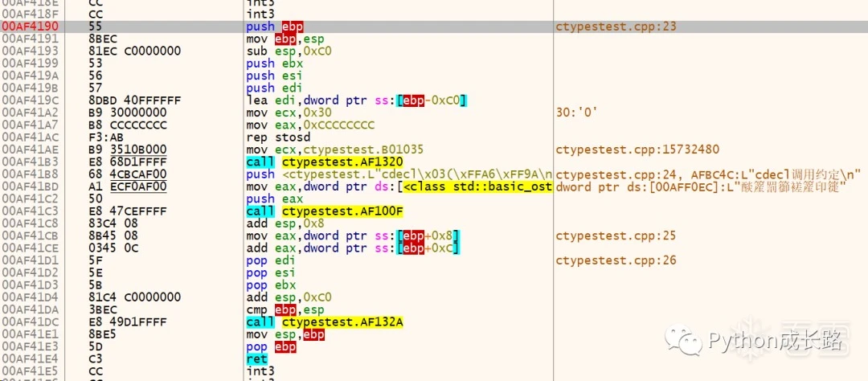Screen dimensions: 868x381
Task: Select bytes 'E8 68D1FFFF'
Action: (x=127, y=162)
